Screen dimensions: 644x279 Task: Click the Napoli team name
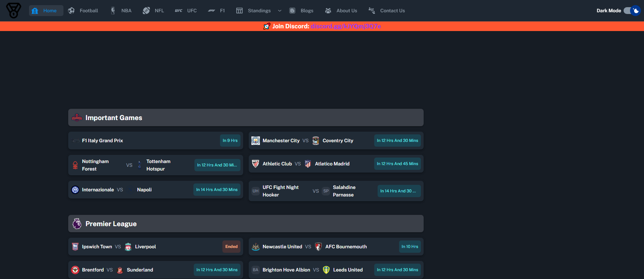click(x=144, y=190)
